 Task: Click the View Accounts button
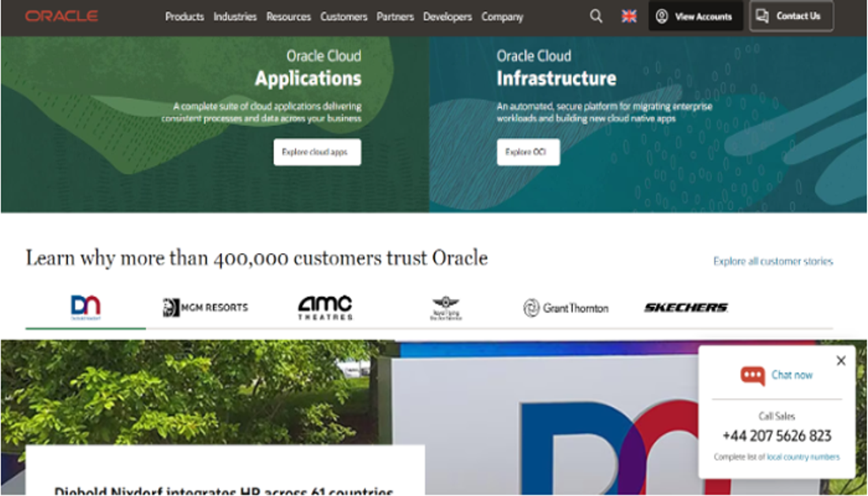tap(695, 16)
